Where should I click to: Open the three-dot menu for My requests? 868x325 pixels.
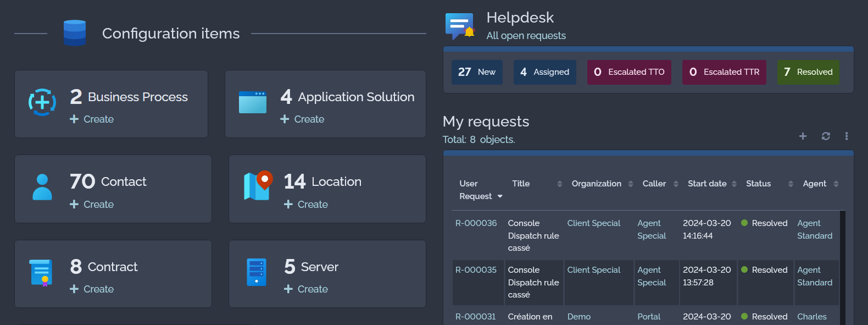pos(846,136)
